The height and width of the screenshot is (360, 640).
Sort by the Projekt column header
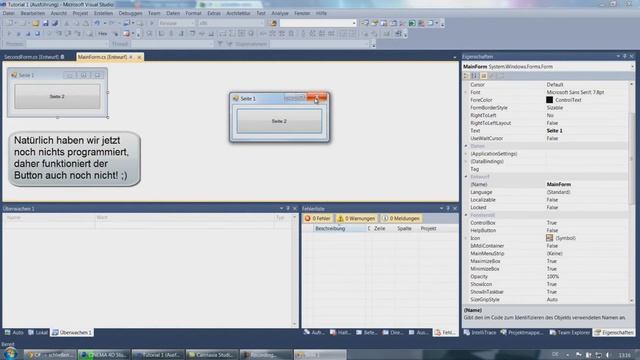click(x=429, y=229)
